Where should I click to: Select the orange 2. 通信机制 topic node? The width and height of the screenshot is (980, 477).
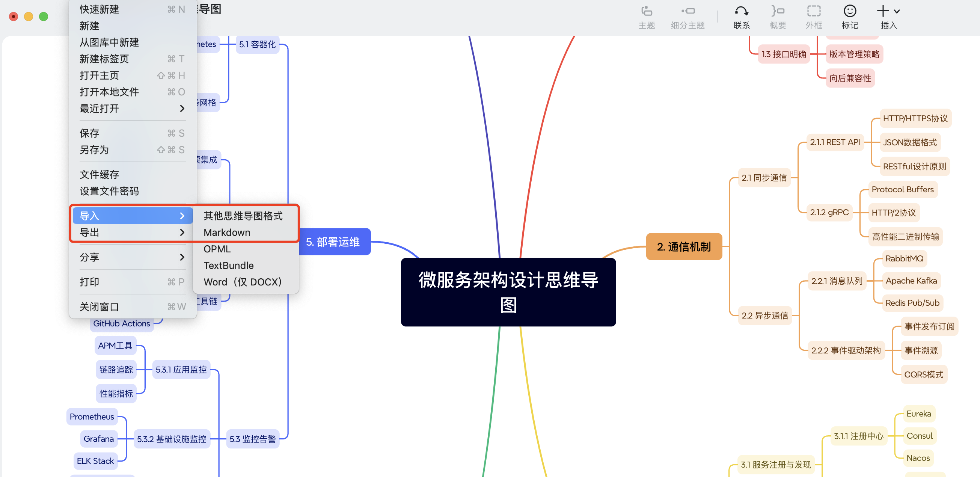(684, 247)
